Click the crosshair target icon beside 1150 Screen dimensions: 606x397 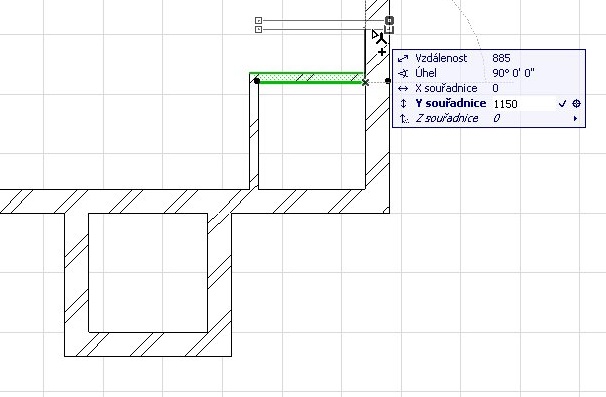pos(576,103)
